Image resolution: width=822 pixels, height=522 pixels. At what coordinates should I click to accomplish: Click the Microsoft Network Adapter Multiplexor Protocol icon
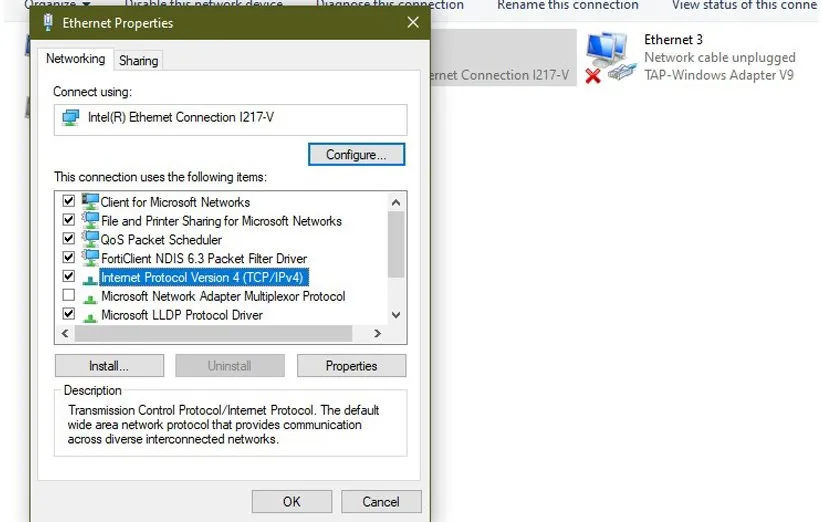click(x=90, y=298)
